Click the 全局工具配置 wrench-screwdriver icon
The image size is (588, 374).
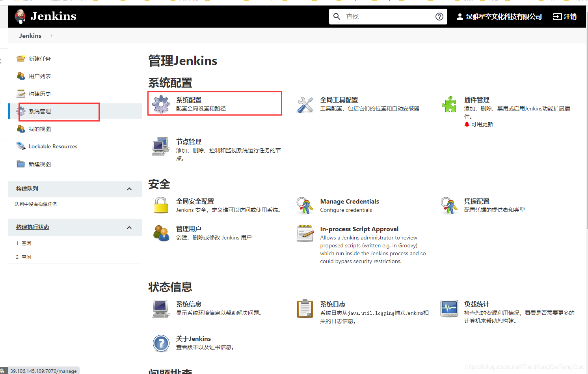coord(305,105)
